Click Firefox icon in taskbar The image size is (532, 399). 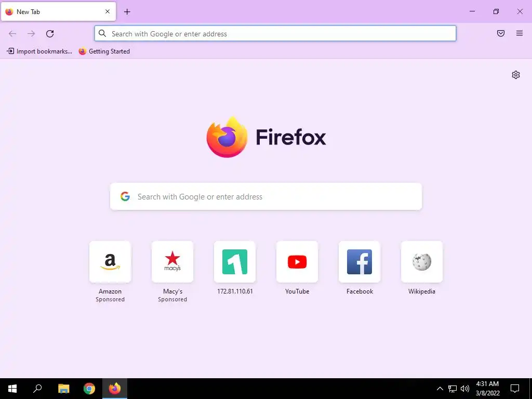(x=115, y=389)
